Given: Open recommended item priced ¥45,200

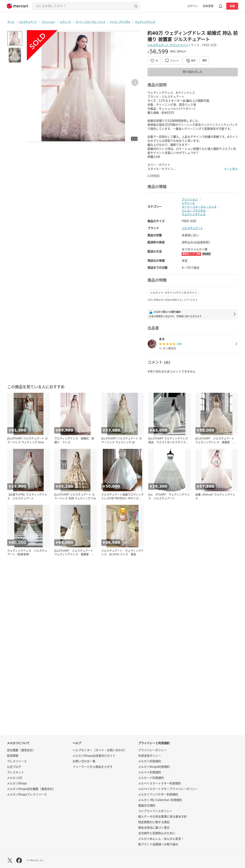Looking at the screenshot, I should coord(76,474).
